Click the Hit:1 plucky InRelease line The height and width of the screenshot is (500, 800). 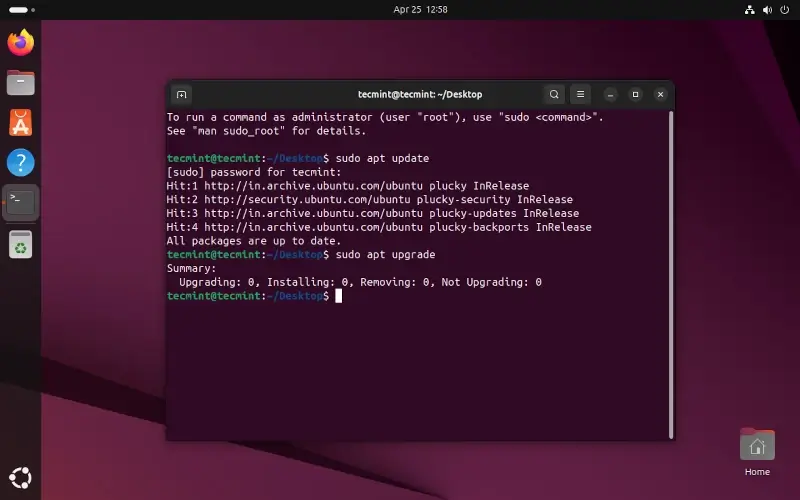(347, 186)
